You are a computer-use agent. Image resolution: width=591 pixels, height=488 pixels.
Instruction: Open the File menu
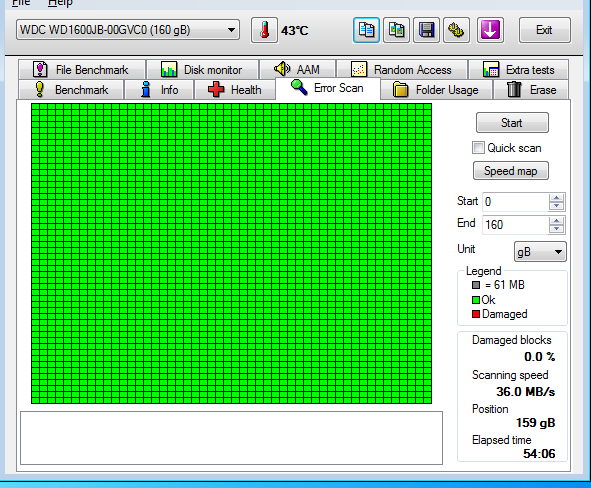[x=21, y=3]
